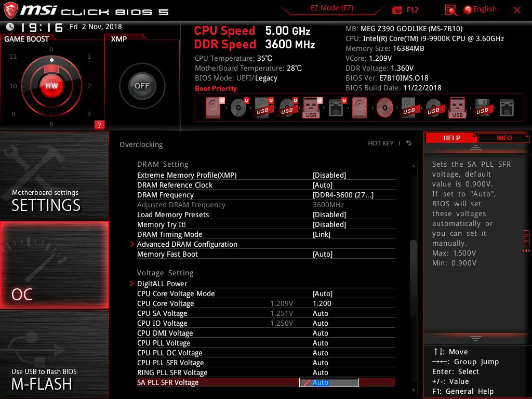Select the legacy USB CD/DVD boot device

tap(434, 108)
